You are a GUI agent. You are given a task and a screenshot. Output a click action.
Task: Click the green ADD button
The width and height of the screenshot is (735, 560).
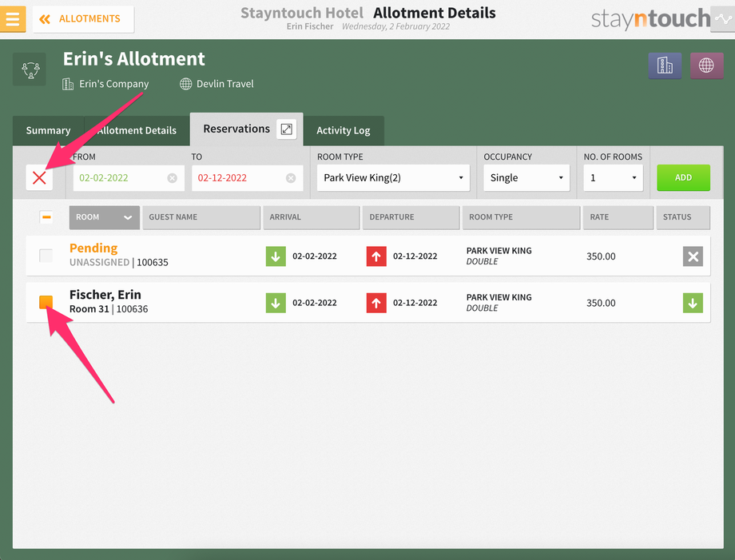[683, 177]
